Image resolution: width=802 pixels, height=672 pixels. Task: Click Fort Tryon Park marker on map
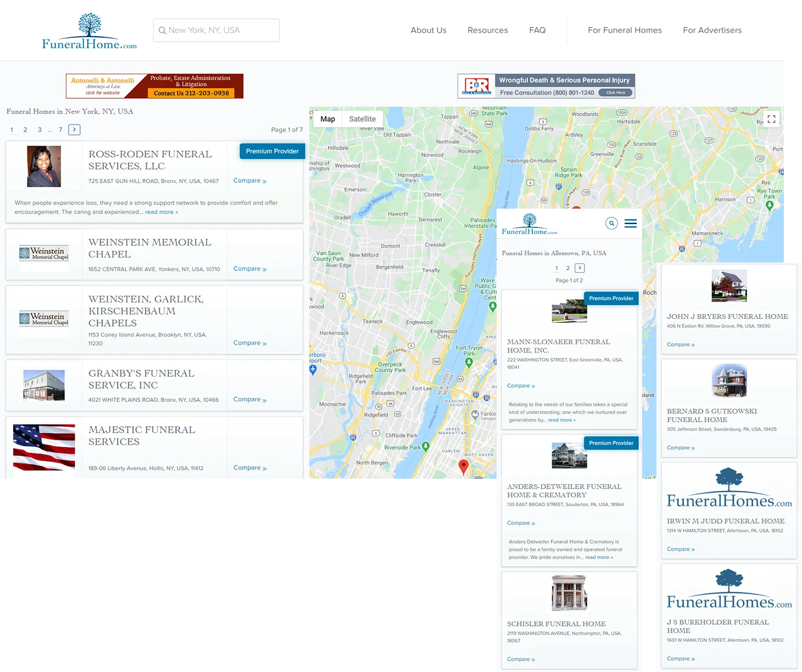click(469, 362)
